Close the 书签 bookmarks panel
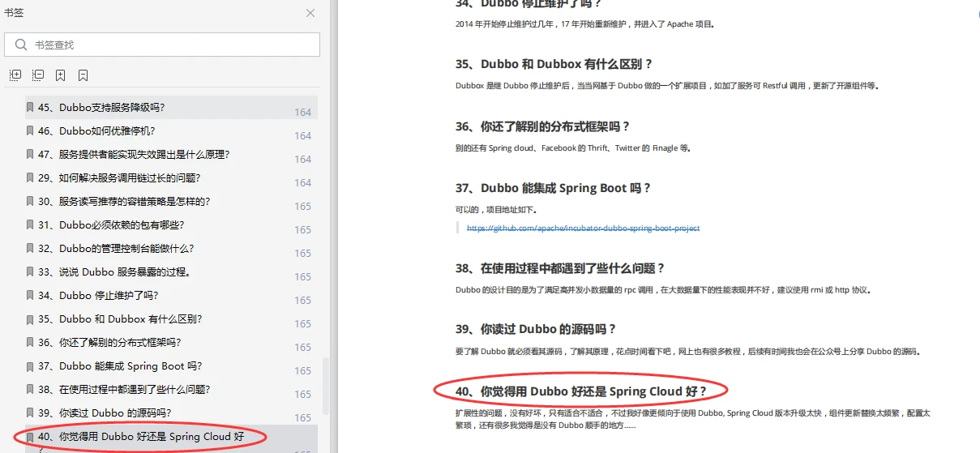This screenshot has width=980, height=453. pos(310,13)
